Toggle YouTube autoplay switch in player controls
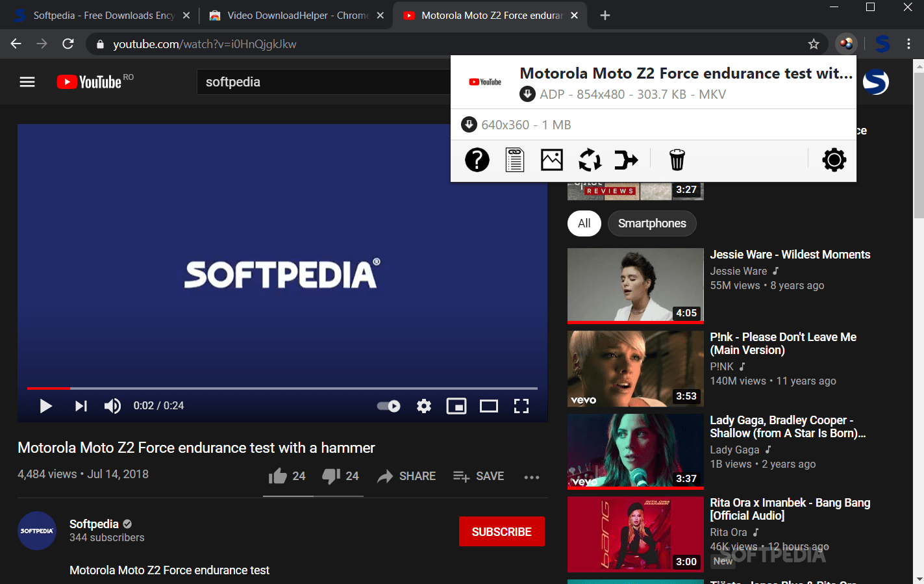The image size is (924, 584). 388,405
